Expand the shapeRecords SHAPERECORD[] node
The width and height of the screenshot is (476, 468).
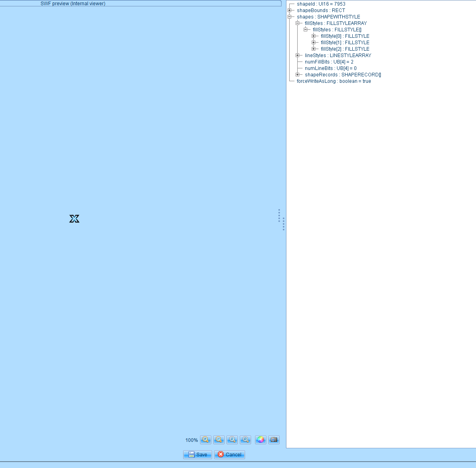point(297,75)
